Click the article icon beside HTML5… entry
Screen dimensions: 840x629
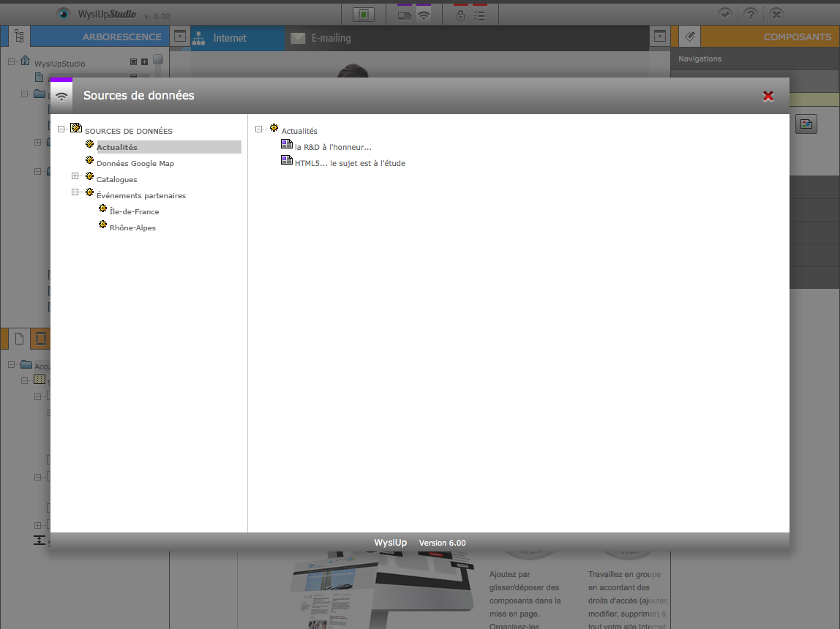(x=287, y=160)
